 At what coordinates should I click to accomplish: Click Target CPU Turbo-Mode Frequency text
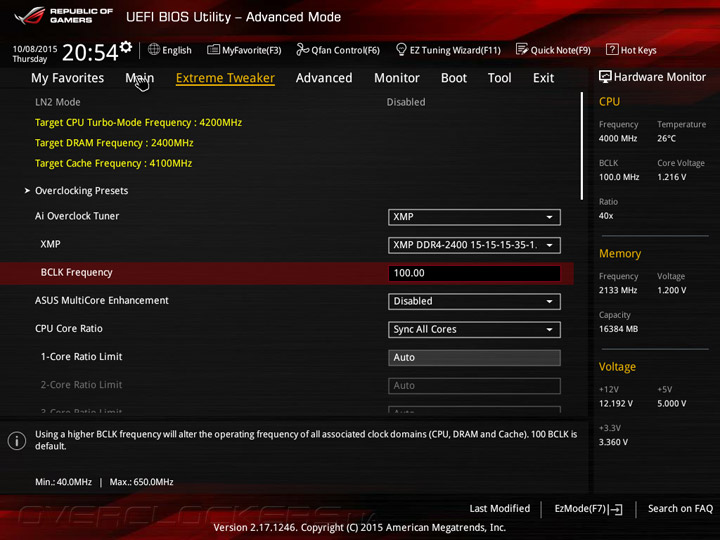point(138,123)
